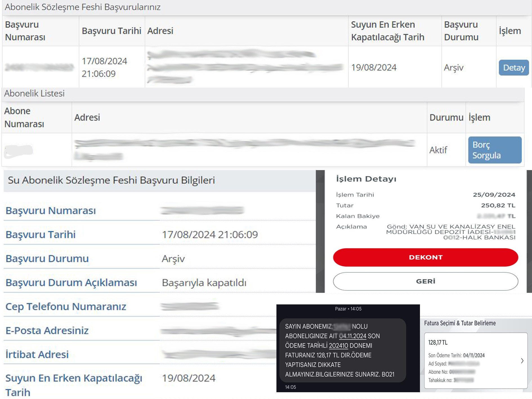Select Su Abonelik Sözleşme Feshi Başvuru Bilgileri heading

tap(111, 180)
